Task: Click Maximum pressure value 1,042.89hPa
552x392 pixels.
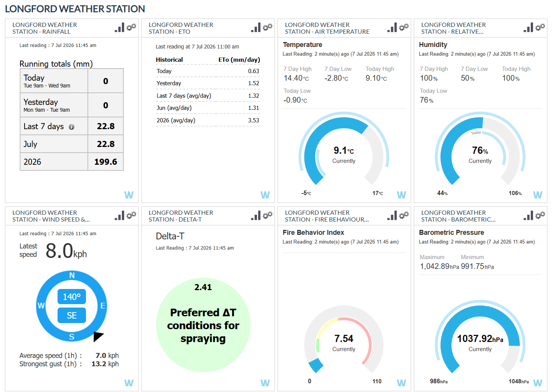Action: (x=439, y=266)
